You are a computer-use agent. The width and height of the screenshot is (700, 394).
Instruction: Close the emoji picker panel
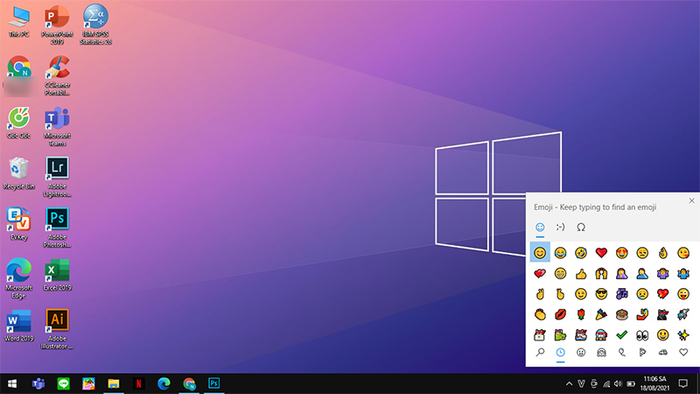(x=692, y=201)
